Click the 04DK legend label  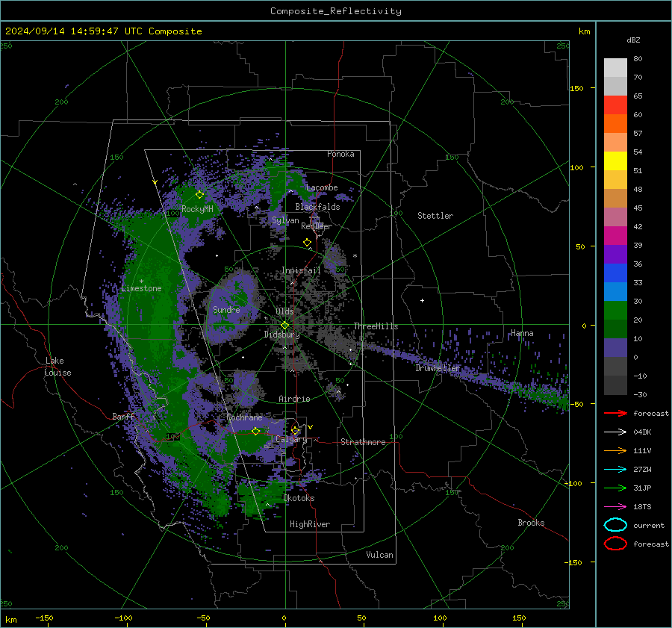coord(642,432)
